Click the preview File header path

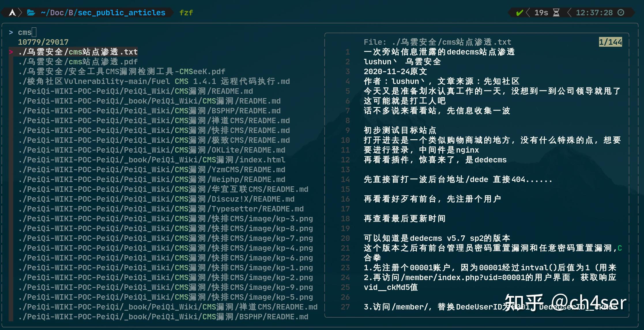(437, 42)
